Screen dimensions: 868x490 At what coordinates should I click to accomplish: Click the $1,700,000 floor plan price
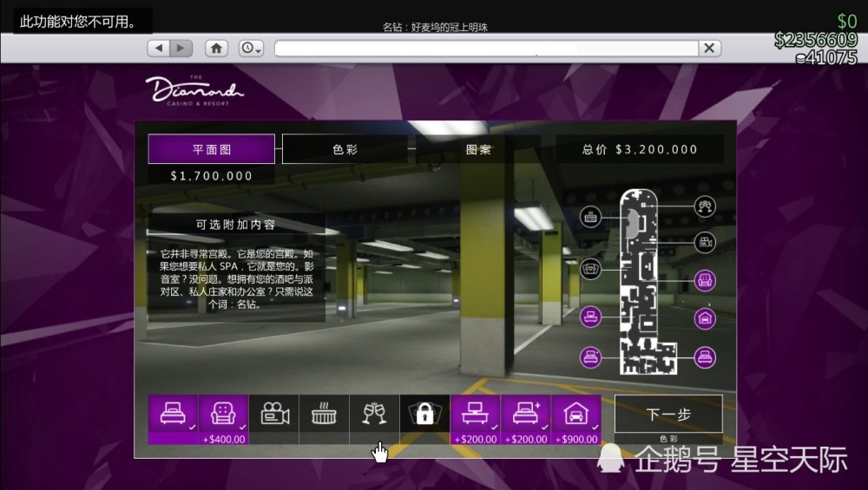click(212, 176)
